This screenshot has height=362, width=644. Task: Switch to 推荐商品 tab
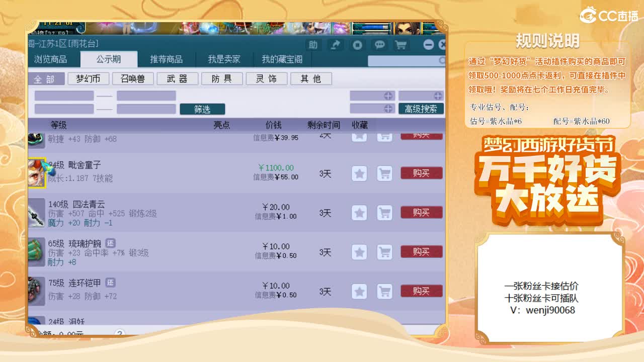[166, 59]
